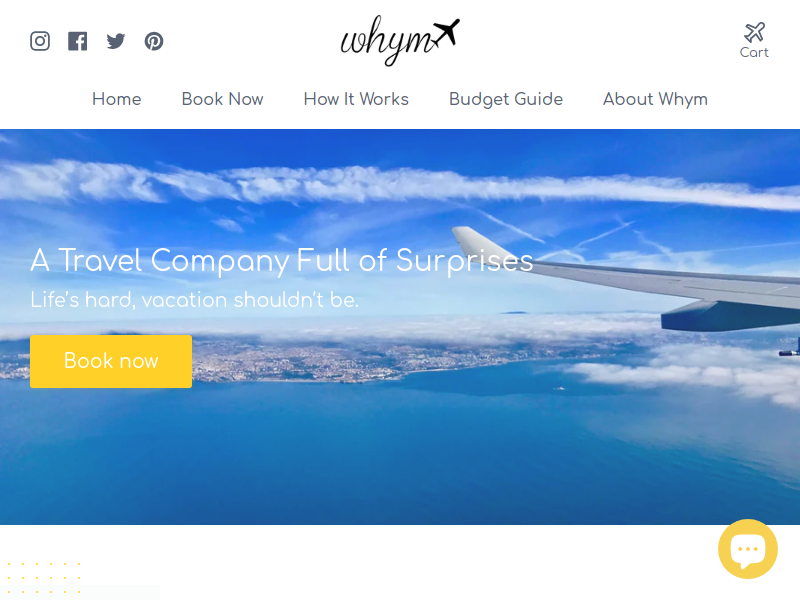The width and height of the screenshot is (800, 600).
Task: Open the Instagram social link
Action: point(40,41)
